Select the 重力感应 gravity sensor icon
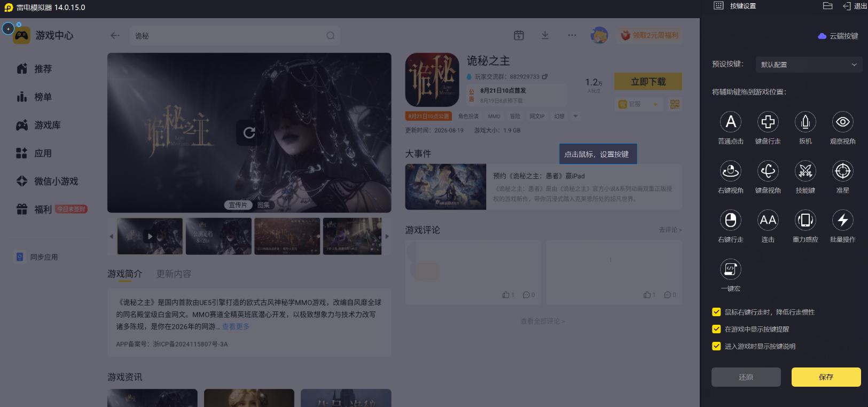Screen dimensions: 868x407 (806, 220)
